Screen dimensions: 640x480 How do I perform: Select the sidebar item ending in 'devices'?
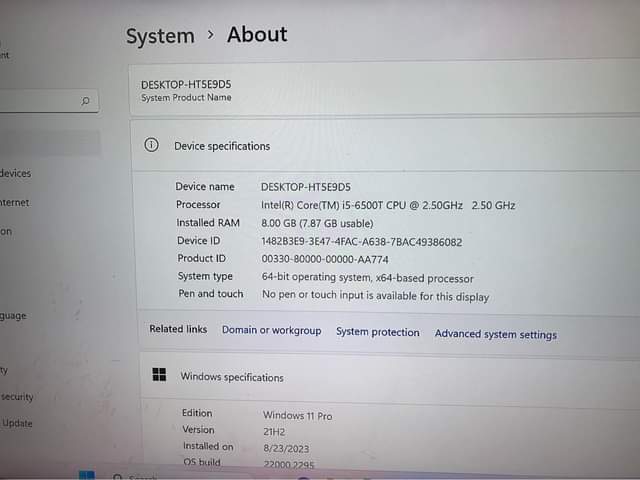coord(16,173)
